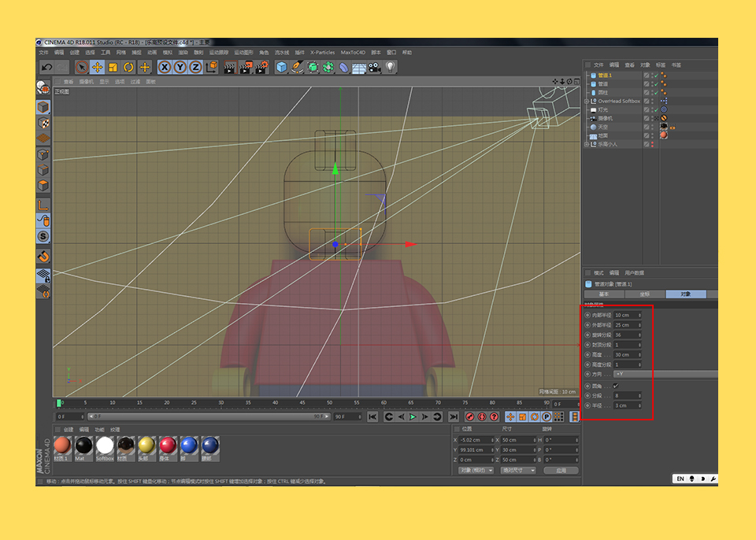Select the live selection cursor tool
Image resolution: width=756 pixels, height=540 pixels.
point(81,68)
